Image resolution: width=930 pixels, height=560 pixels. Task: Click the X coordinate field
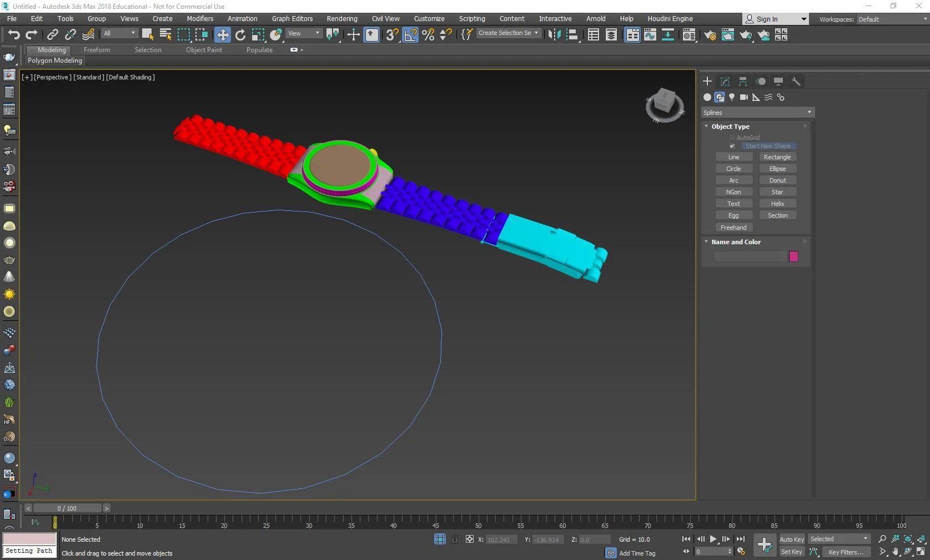[x=501, y=539]
